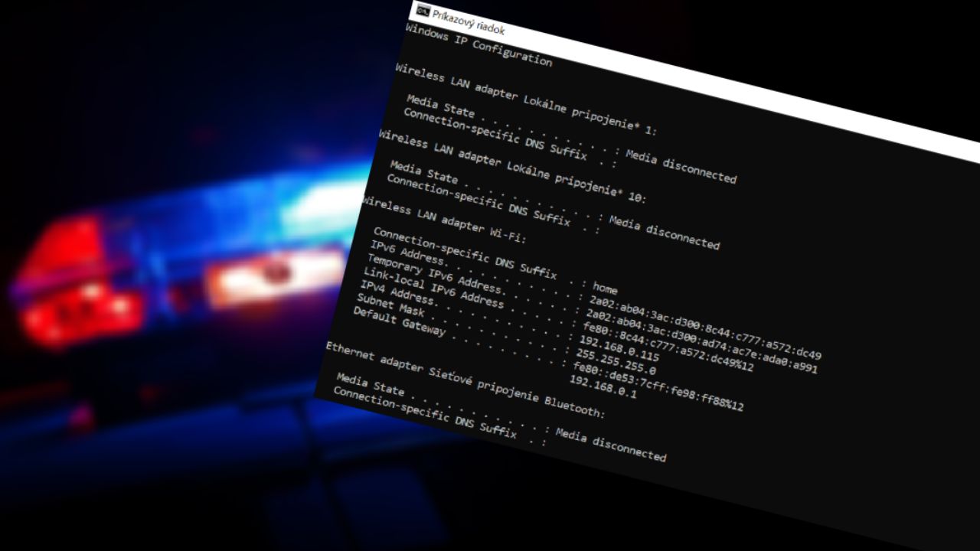Click the "Wireless LAN adapter Wi-Fi:" heading
Screen dimensions: 980x551
(x=444, y=220)
